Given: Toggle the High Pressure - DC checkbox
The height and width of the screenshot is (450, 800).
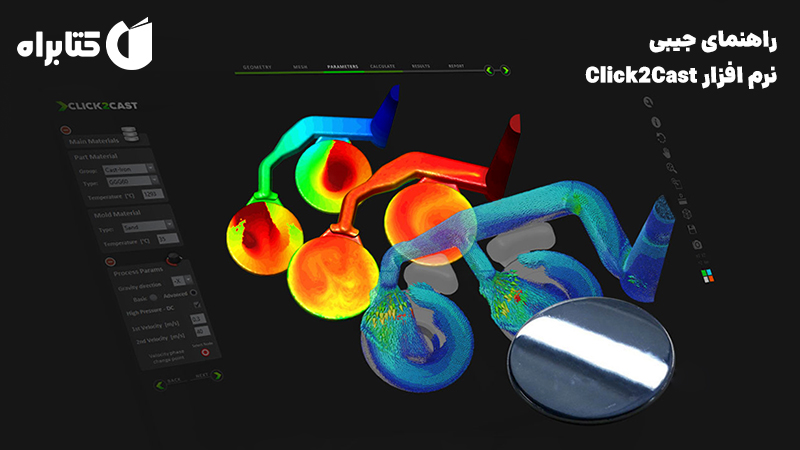Looking at the screenshot, I should coord(197,305).
